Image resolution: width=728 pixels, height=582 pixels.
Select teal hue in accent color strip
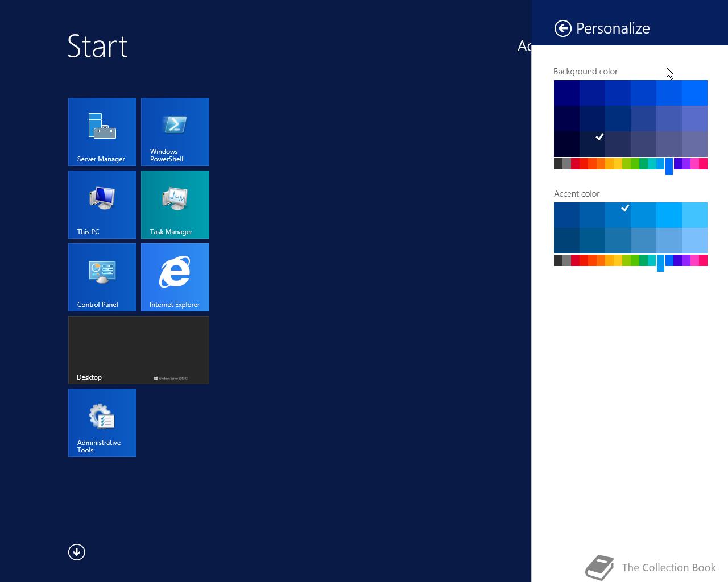[x=652, y=260]
